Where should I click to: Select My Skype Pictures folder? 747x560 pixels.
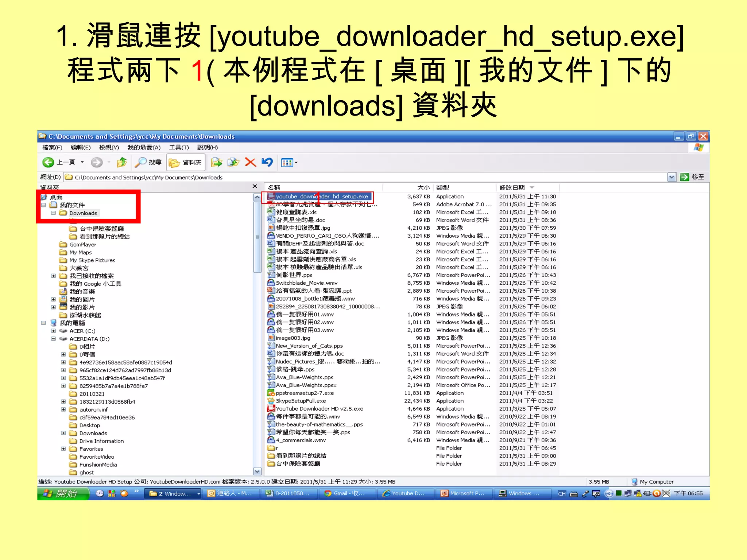coord(92,260)
